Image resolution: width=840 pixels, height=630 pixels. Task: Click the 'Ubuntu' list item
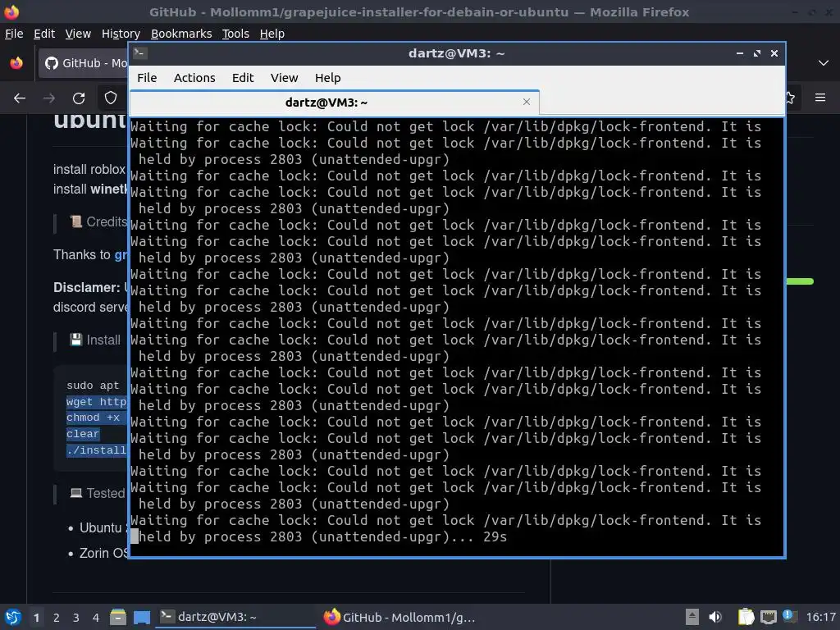point(101,527)
